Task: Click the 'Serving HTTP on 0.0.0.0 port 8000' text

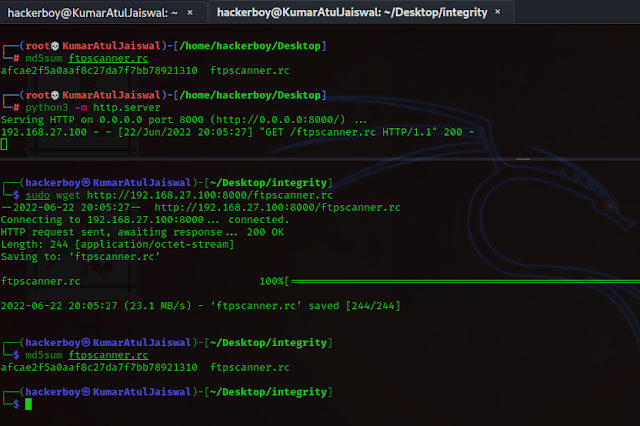Action: 102,120
